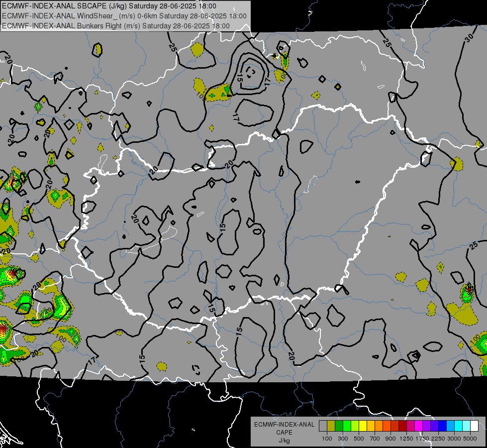Click the yellow-green legend swatch
Viewport: 487px width, 448px height.
(355, 426)
